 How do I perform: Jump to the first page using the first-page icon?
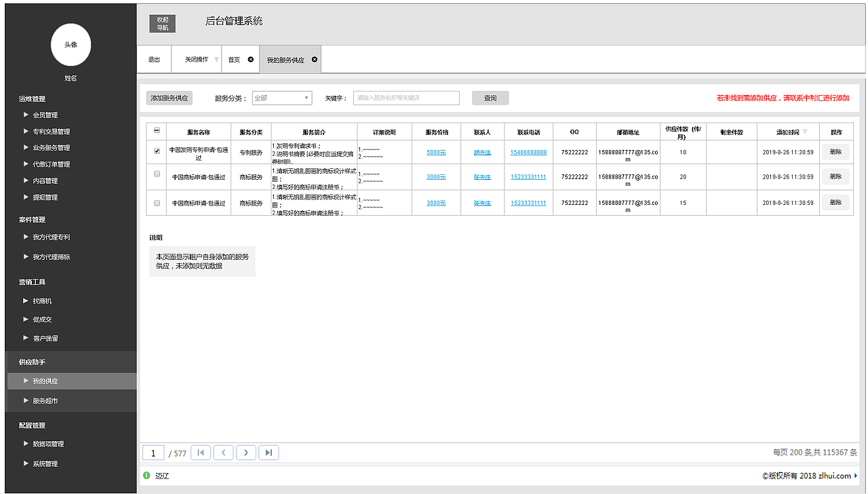pos(201,452)
